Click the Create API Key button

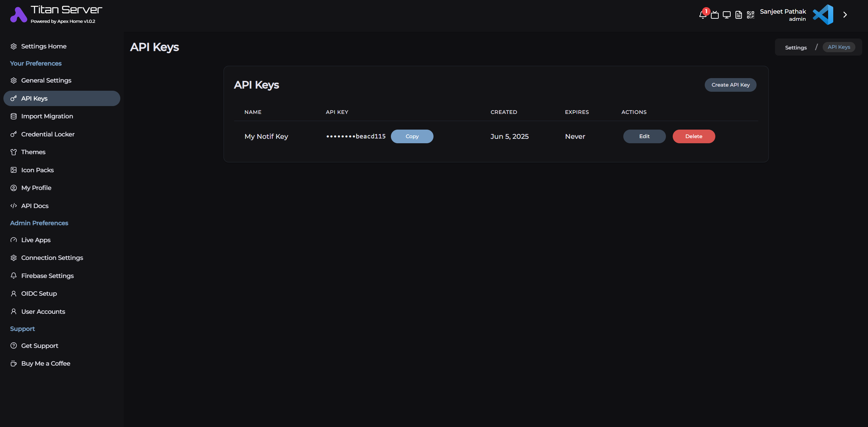point(730,85)
